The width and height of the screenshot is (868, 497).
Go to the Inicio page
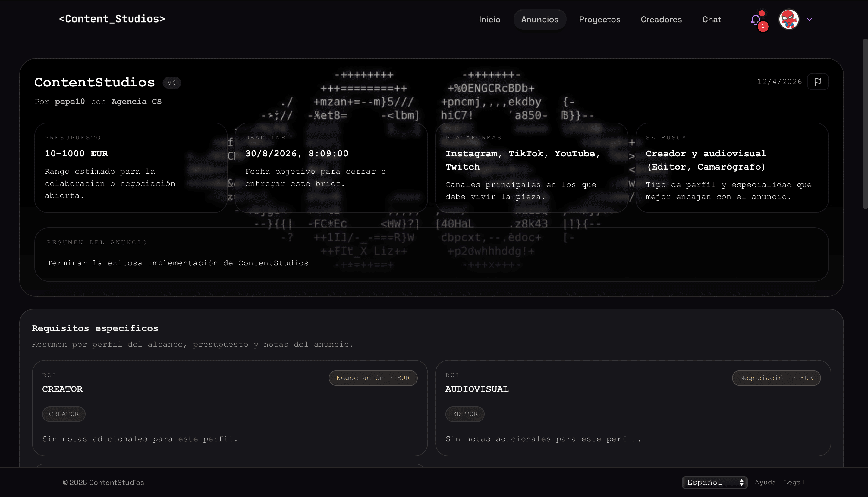coord(490,20)
